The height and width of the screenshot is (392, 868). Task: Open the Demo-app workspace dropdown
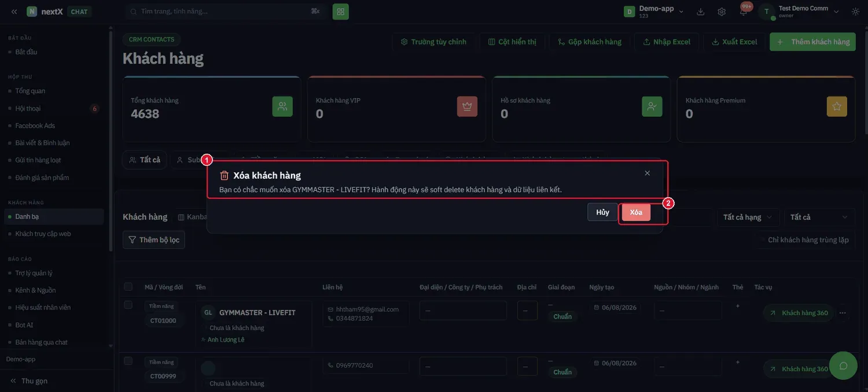(x=654, y=12)
